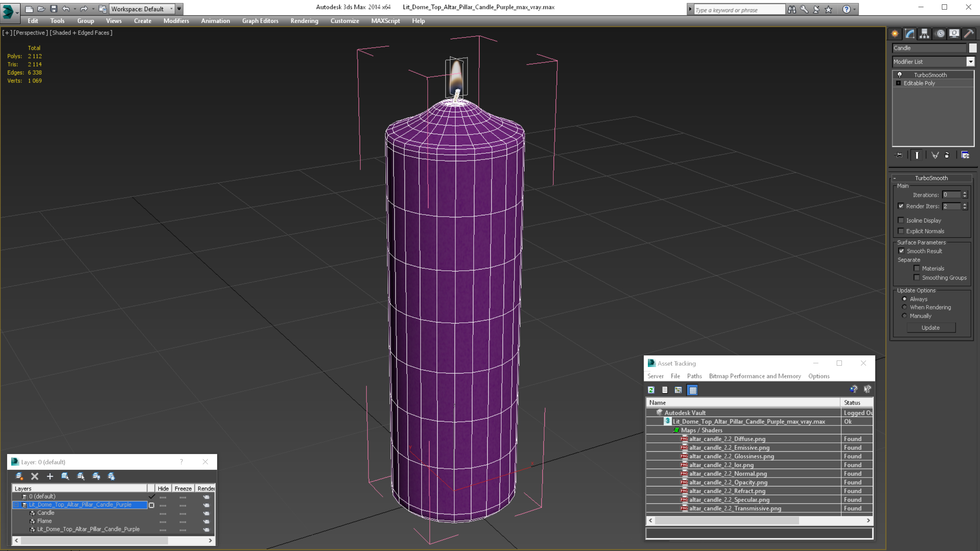The width and height of the screenshot is (980, 551).
Task: Click the Save File toolbar icon
Action: (54, 9)
